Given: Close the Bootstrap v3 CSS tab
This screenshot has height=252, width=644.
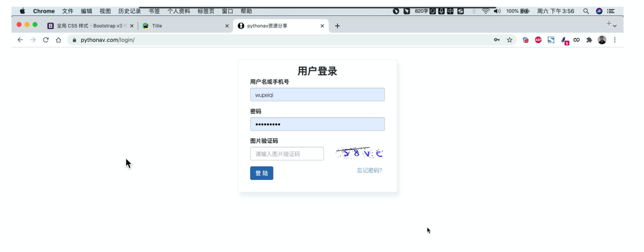Looking at the screenshot, I should pos(132,26).
